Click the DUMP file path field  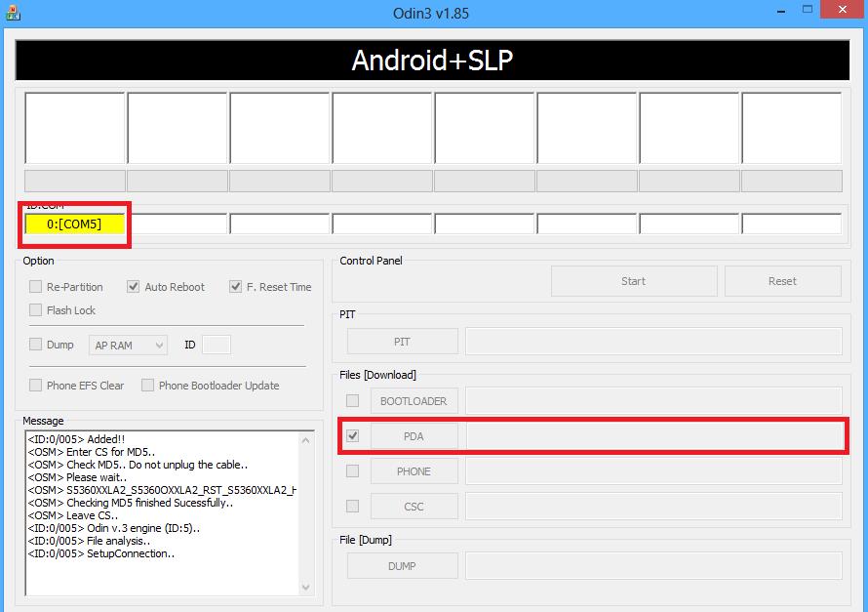(x=653, y=565)
